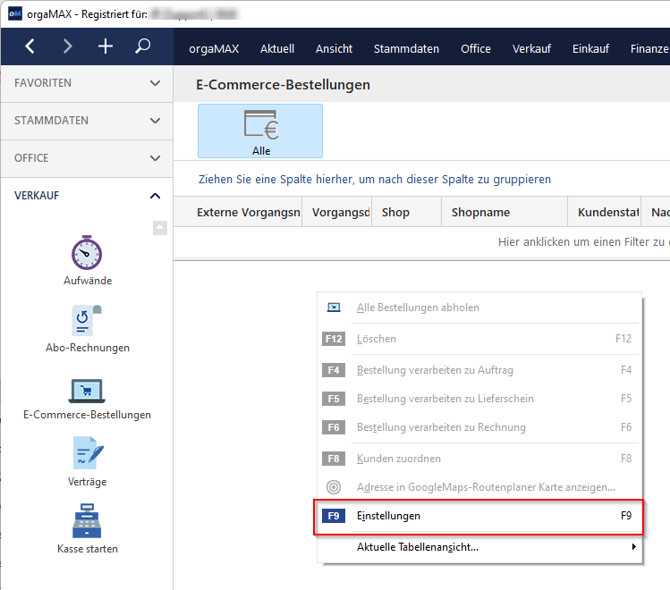Open the Finanzen menu

tap(649, 49)
